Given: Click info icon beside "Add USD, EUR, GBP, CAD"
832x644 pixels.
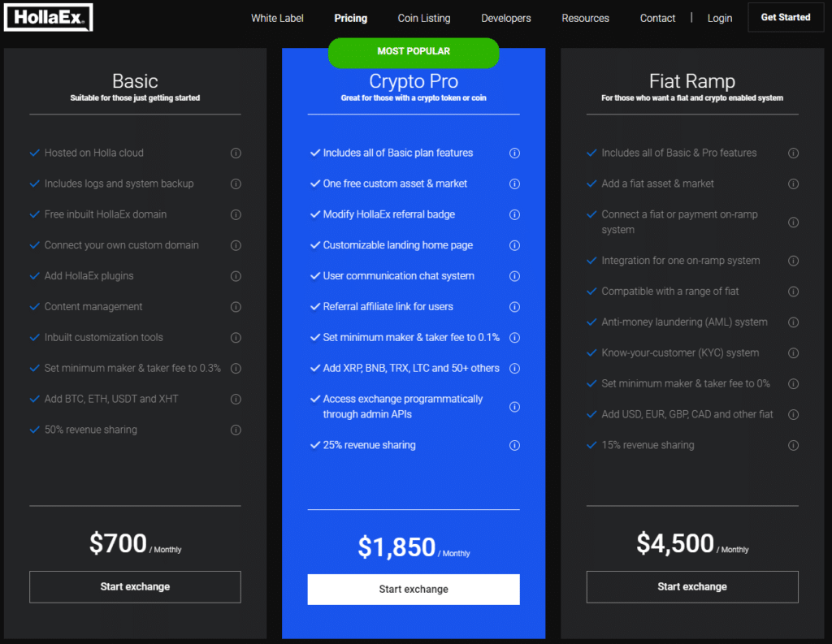Looking at the screenshot, I should click(793, 414).
